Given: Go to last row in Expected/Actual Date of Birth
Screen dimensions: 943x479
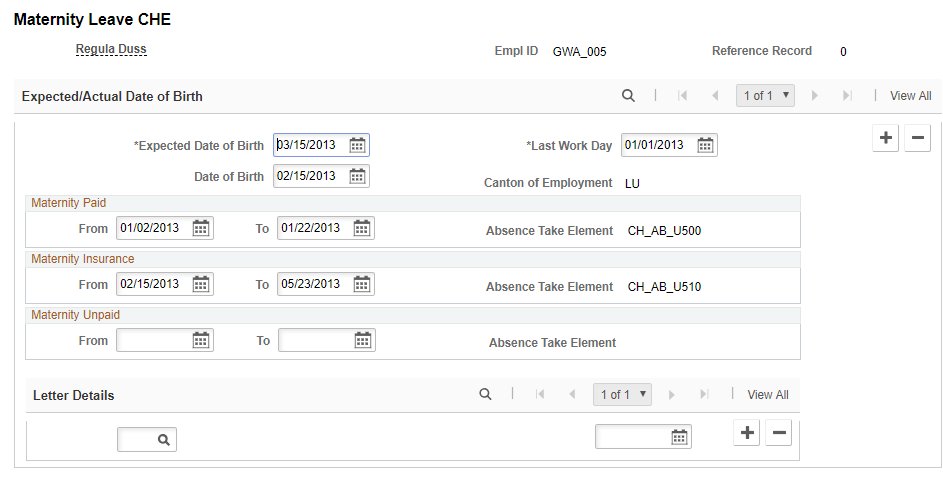Looking at the screenshot, I should click(847, 96).
